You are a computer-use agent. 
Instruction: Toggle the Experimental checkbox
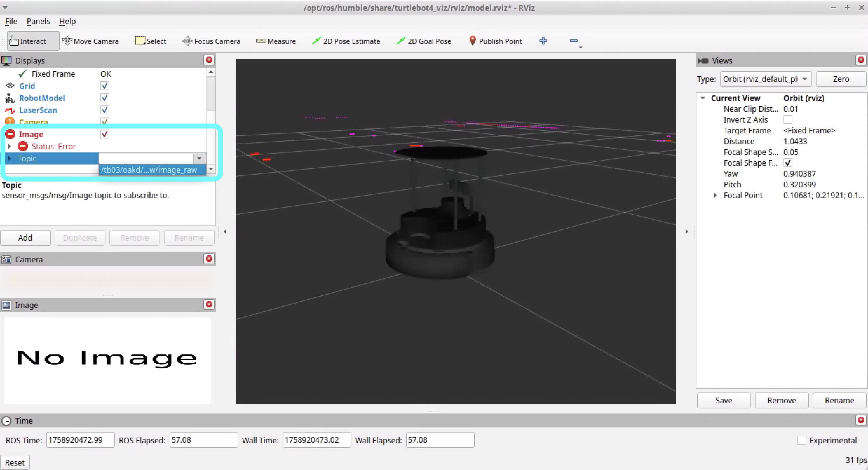(x=802, y=440)
